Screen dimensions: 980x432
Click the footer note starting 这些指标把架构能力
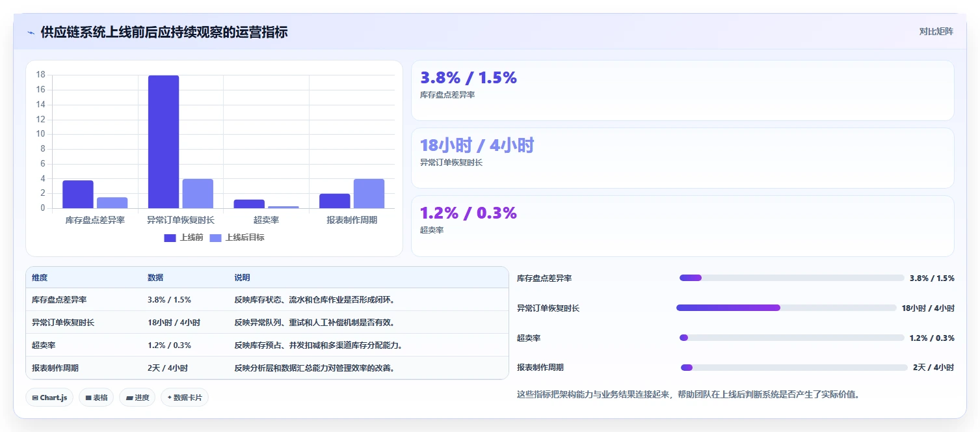point(688,394)
